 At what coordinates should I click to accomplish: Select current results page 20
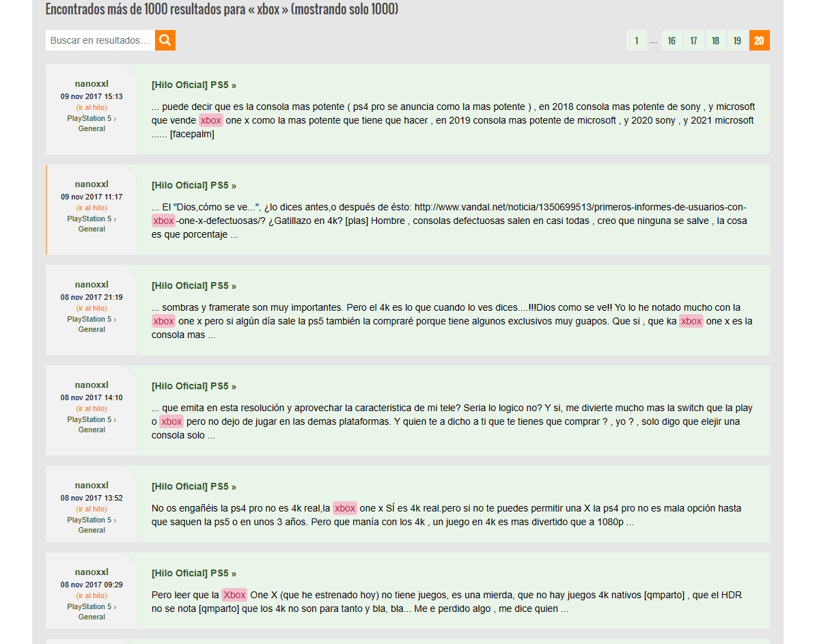tap(760, 40)
